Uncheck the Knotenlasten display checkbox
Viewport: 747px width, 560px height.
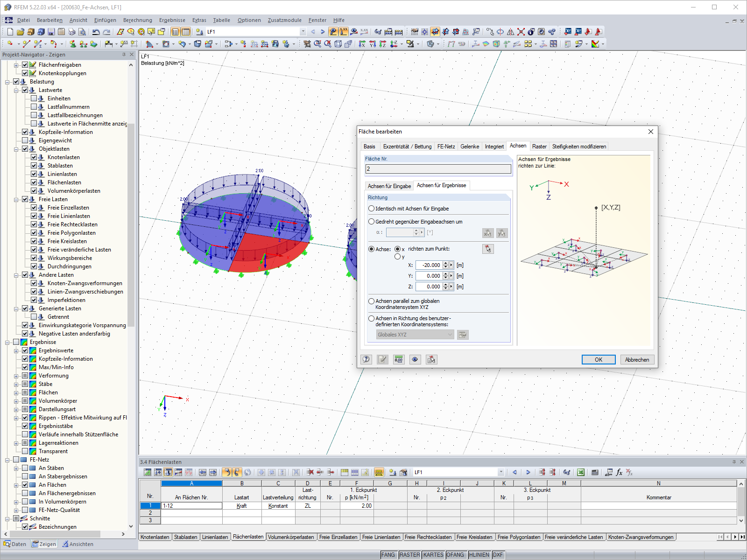coord(34,157)
